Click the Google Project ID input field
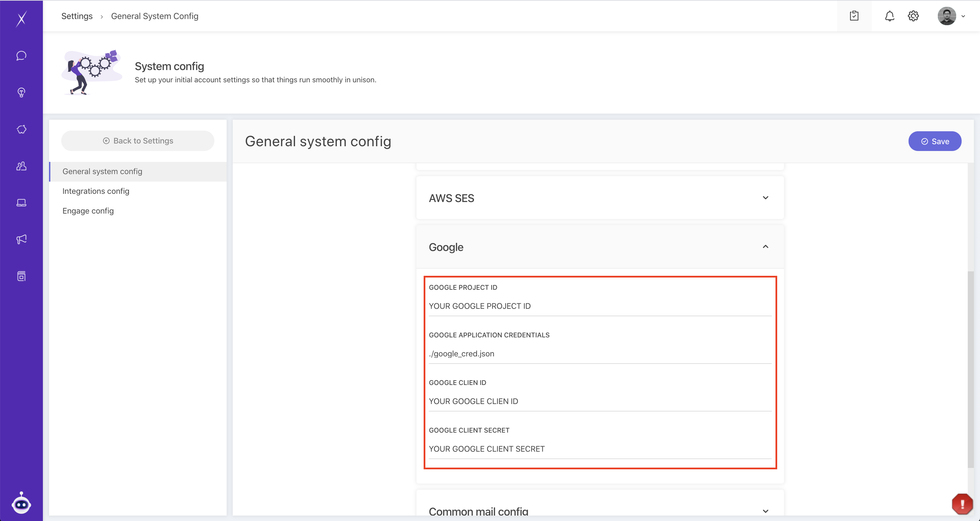This screenshot has height=521, width=980. 600,306
